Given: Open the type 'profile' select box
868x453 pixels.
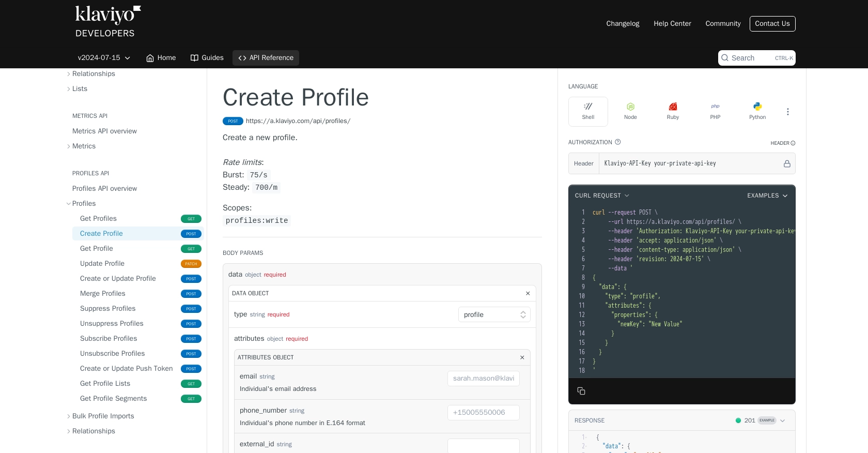Looking at the screenshot, I should click(x=494, y=314).
